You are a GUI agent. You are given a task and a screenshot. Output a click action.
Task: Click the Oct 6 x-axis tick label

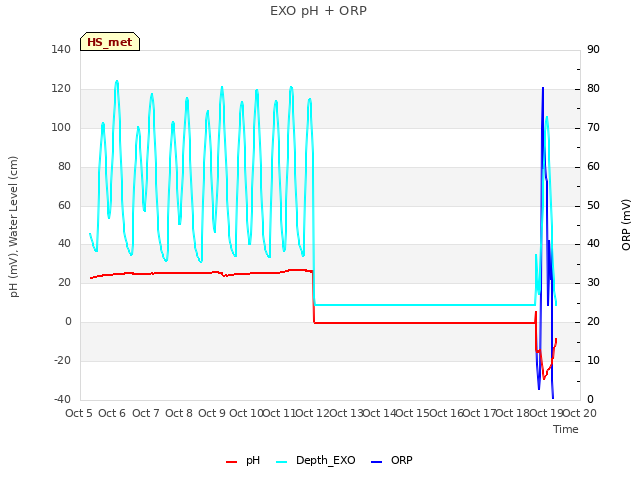coord(112,413)
